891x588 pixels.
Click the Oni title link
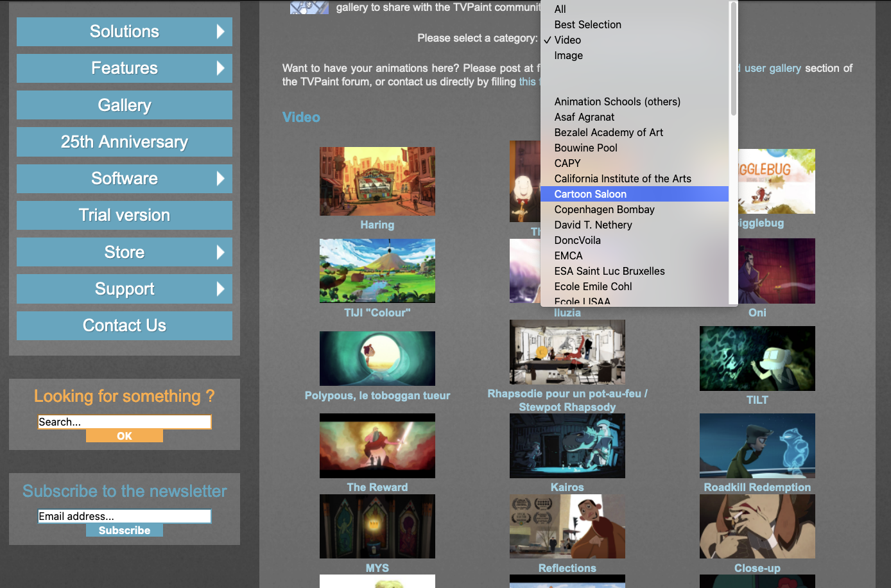click(757, 313)
